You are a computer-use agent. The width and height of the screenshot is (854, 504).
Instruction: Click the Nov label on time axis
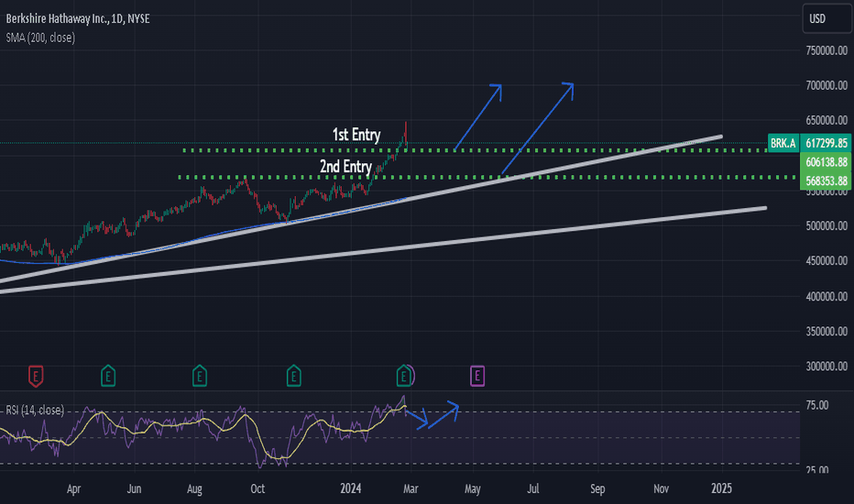(662, 488)
